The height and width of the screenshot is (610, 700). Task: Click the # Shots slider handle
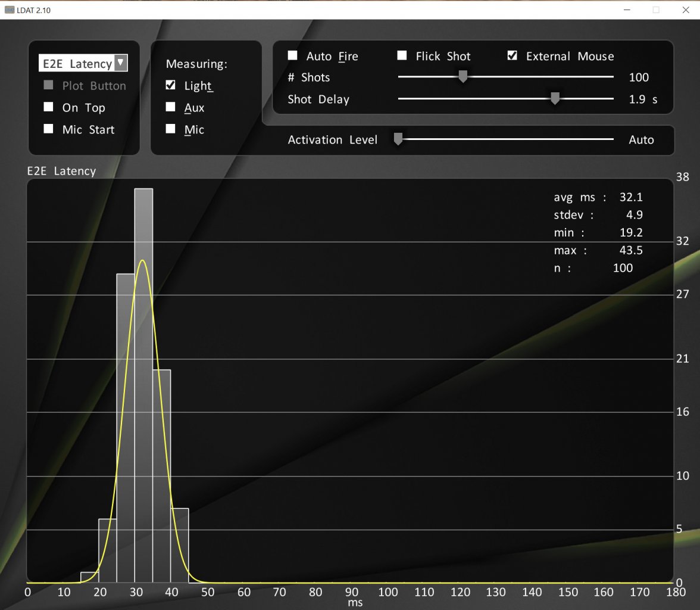pyautogui.click(x=463, y=76)
